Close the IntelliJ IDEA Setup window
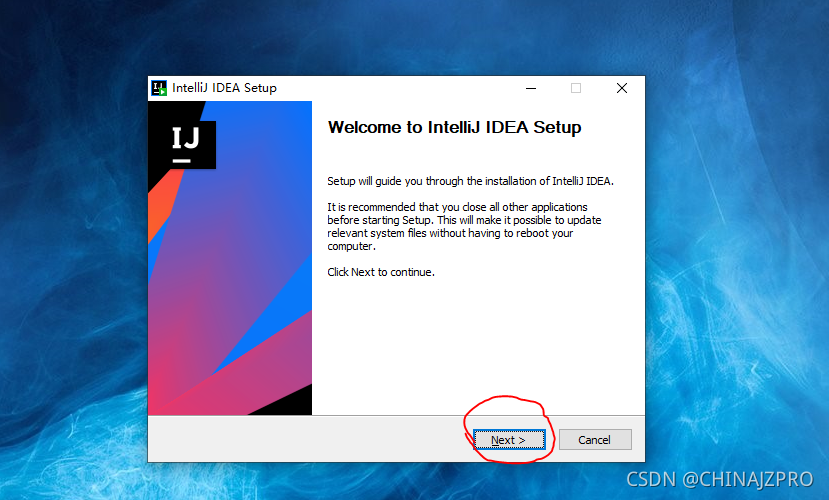829x500 pixels. pos(622,88)
